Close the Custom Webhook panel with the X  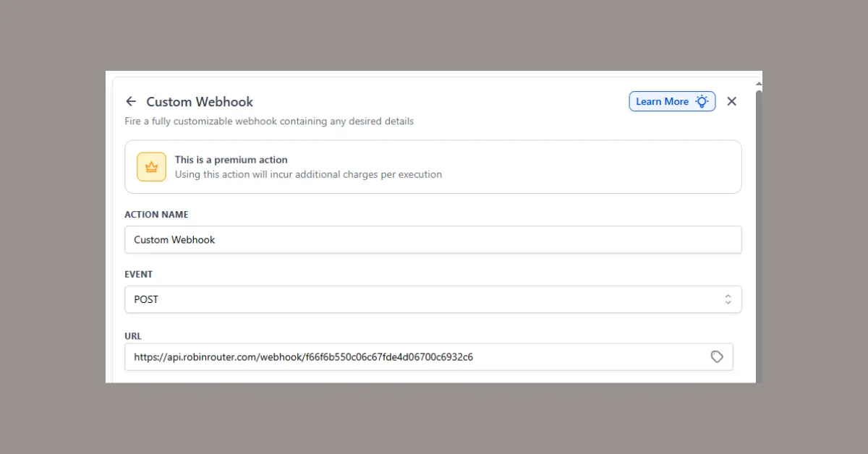pyautogui.click(x=731, y=101)
